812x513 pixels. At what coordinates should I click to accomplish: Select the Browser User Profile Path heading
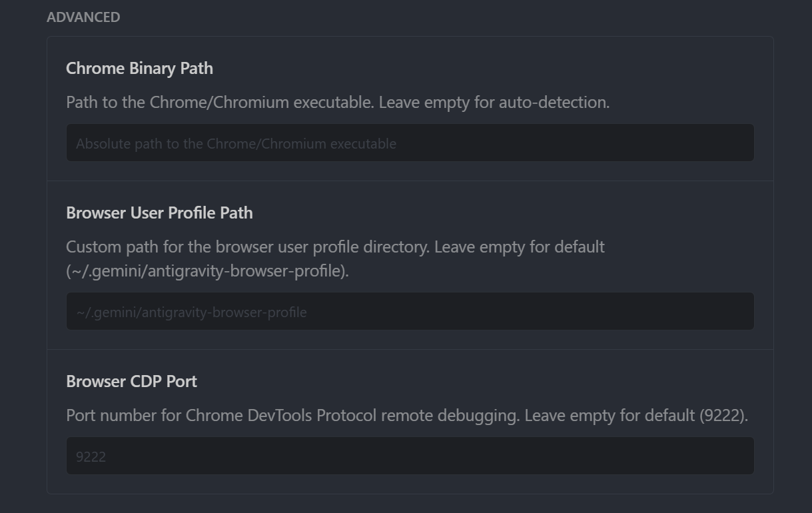point(159,213)
